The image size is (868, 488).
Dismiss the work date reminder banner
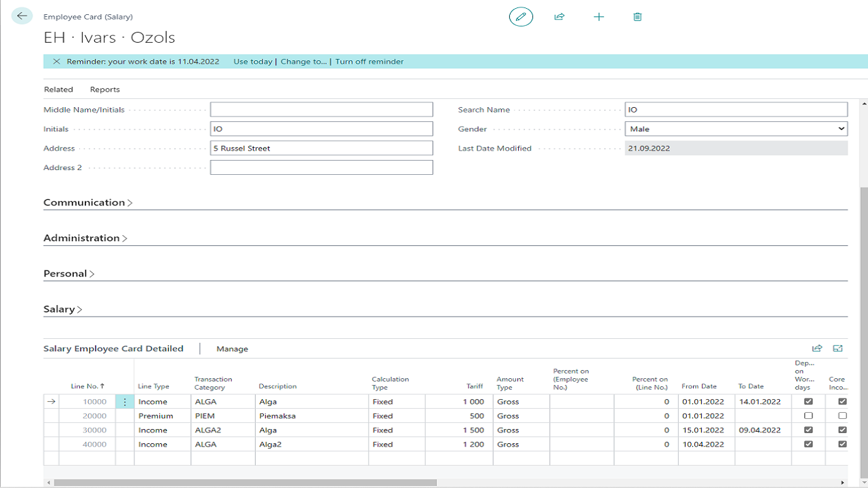pos(56,62)
